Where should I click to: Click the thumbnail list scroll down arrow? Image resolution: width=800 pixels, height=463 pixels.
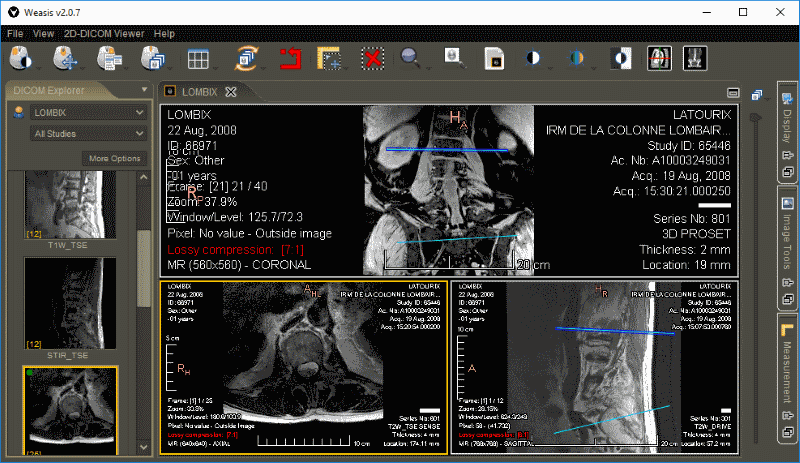click(144, 447)
